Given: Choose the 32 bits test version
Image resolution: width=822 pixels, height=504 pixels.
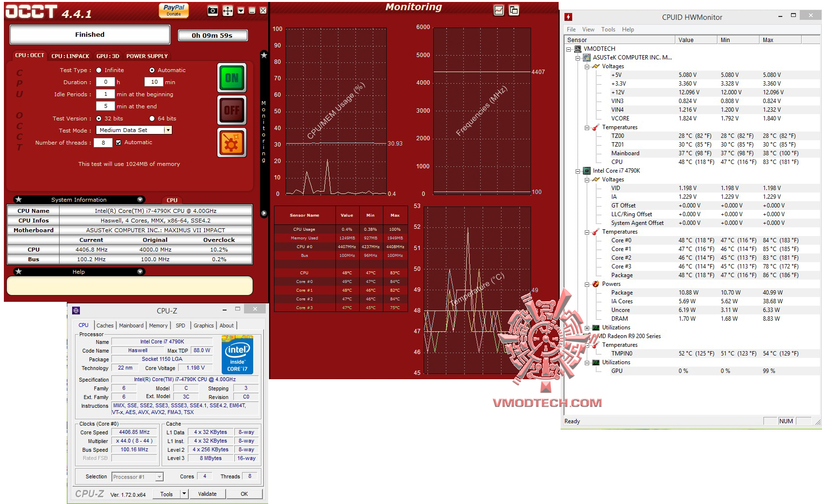Looking at the screenshot, I should 99,119.
